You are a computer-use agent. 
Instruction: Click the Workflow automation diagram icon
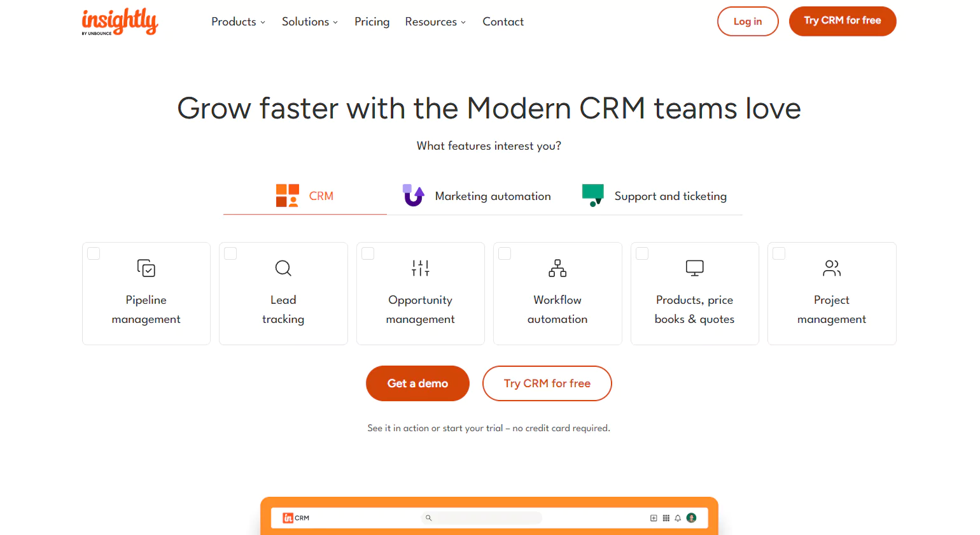point(557,268)
